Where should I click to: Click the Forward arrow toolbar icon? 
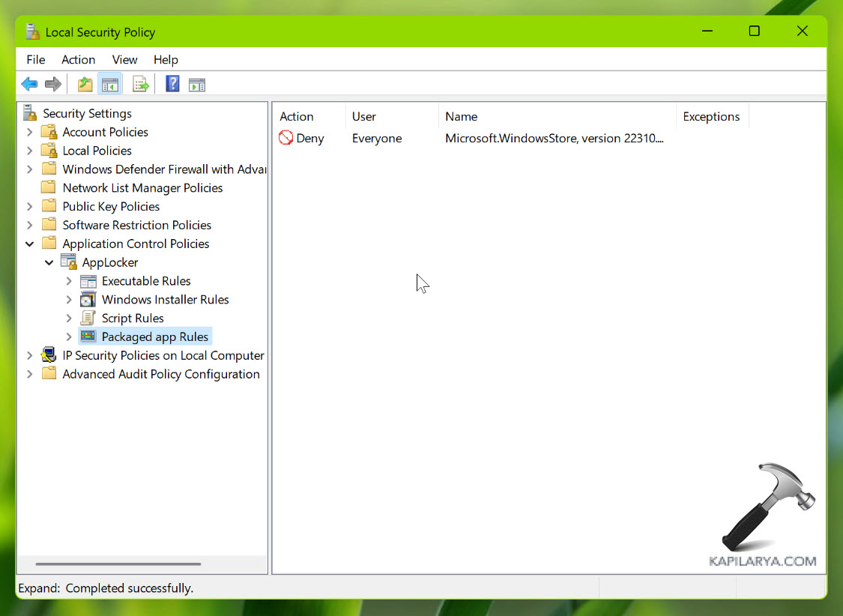(52, 84)
